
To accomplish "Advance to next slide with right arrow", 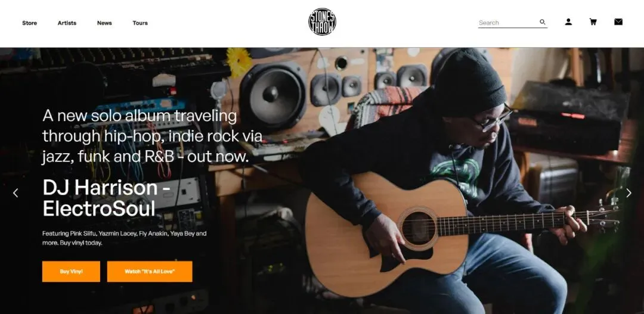I will pyautogui.click(x=628, y=193).
